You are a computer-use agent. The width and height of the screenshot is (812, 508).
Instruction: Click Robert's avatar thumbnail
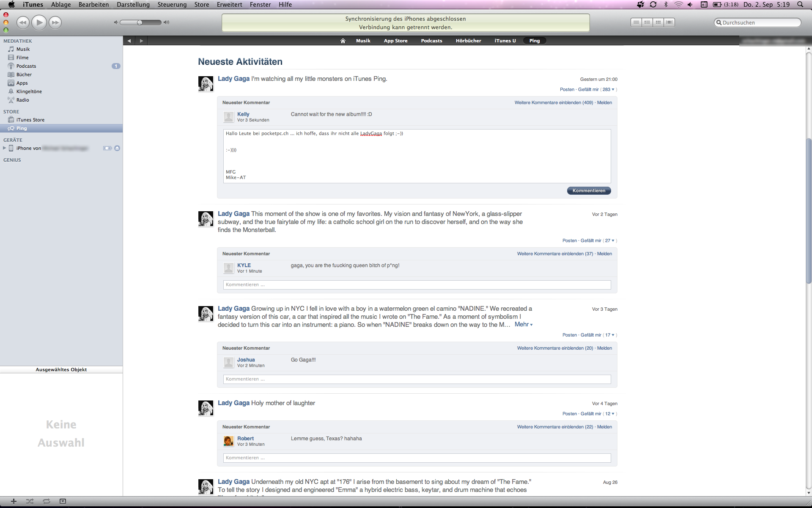tap(228, 441)
